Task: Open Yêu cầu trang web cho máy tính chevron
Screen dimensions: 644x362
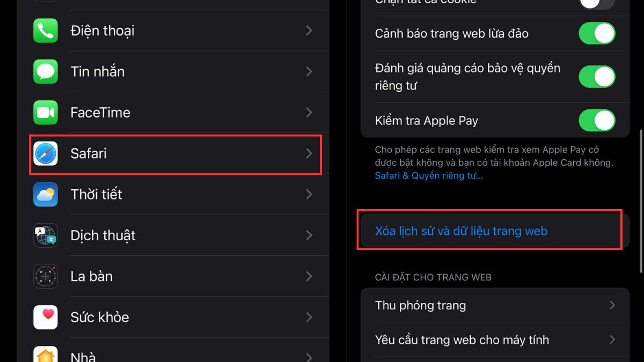Action: tap(612, 339)
